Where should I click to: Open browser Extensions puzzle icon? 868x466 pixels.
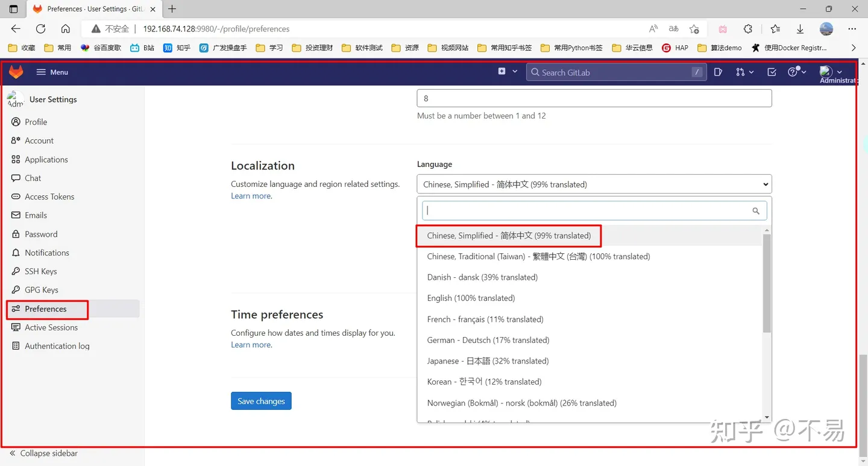(x=748, y=28)
